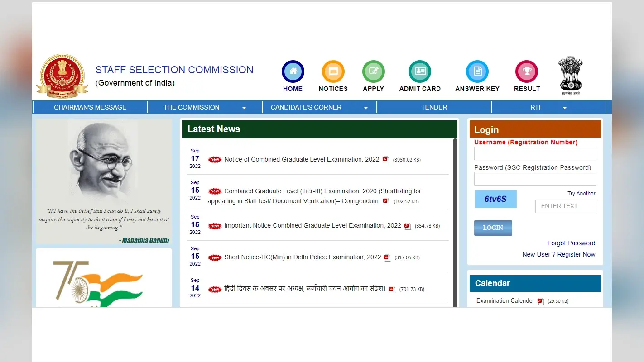Expand The Commission dropdown arrow
Image resolution: width=644 pixels, height=362 pixels.
point(244,108)
